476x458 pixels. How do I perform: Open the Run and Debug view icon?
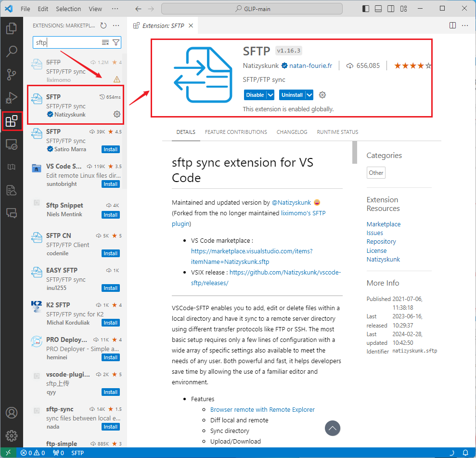point(12,98)
